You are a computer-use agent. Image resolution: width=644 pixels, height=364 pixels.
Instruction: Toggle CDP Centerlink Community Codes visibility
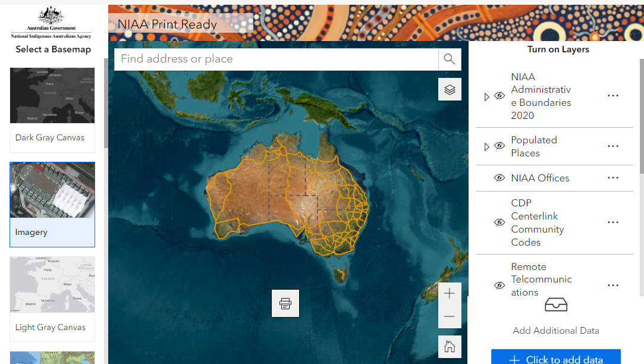click(x=500, y=222)
